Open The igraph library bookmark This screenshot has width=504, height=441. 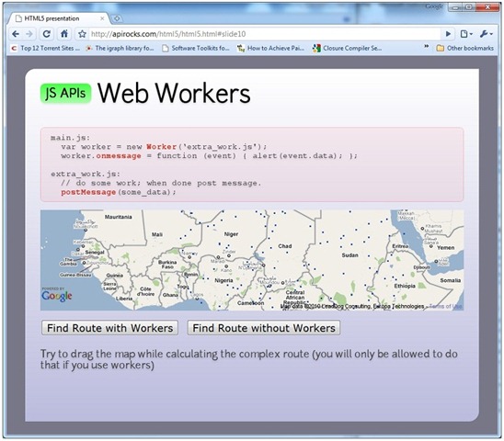[x=120, y=48]
